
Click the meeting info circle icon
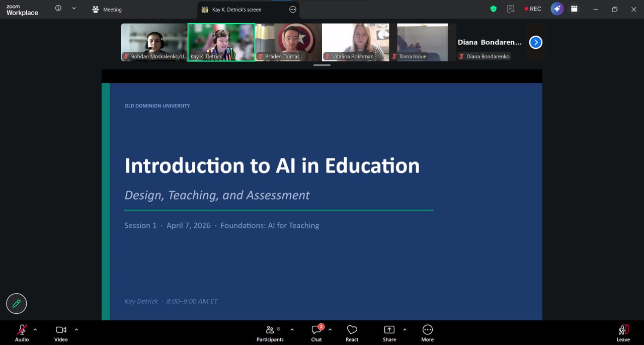pos(58,9)
